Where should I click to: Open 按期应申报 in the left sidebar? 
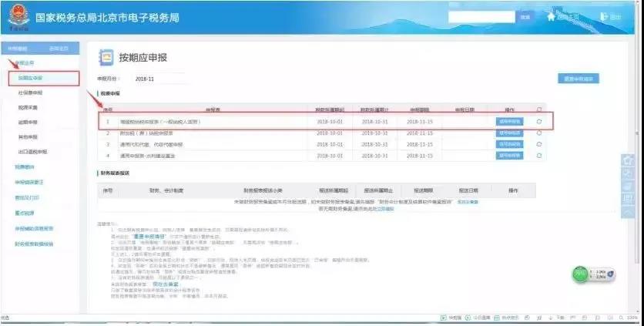[x=31, y=78]
